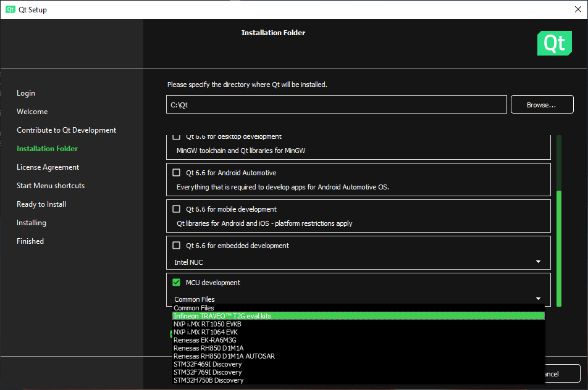Screen dimensions: 588x390
Task: Click the C:\Qt installation directory field
Action: pos(337,104)
